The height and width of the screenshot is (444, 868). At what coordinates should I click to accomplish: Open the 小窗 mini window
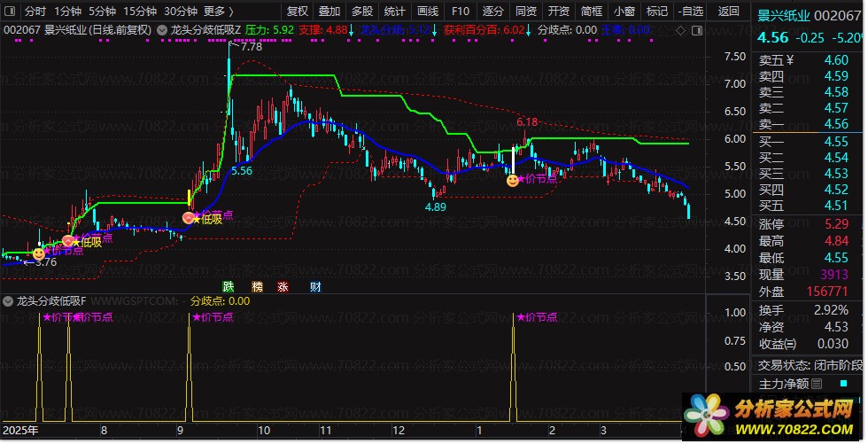(624, 11)
